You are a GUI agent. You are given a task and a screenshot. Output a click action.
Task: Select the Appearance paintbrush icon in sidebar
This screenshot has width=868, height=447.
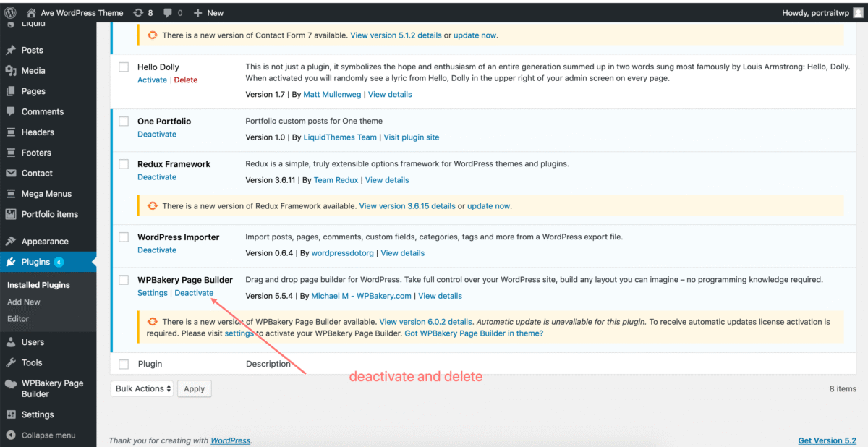12,240
